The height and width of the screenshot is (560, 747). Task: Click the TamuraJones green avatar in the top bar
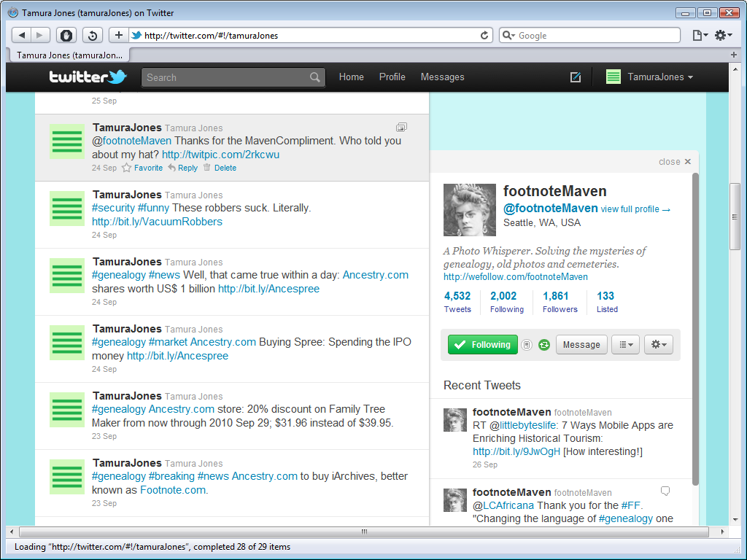click(x=613, y=77)
